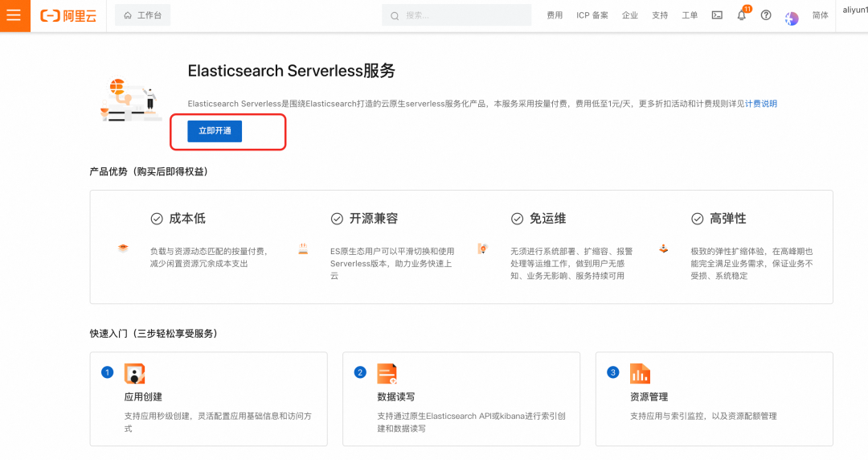The height and width of the screenshot is (460, 868).
Task: Click the 产品优势 section heading
Action: 149,172
